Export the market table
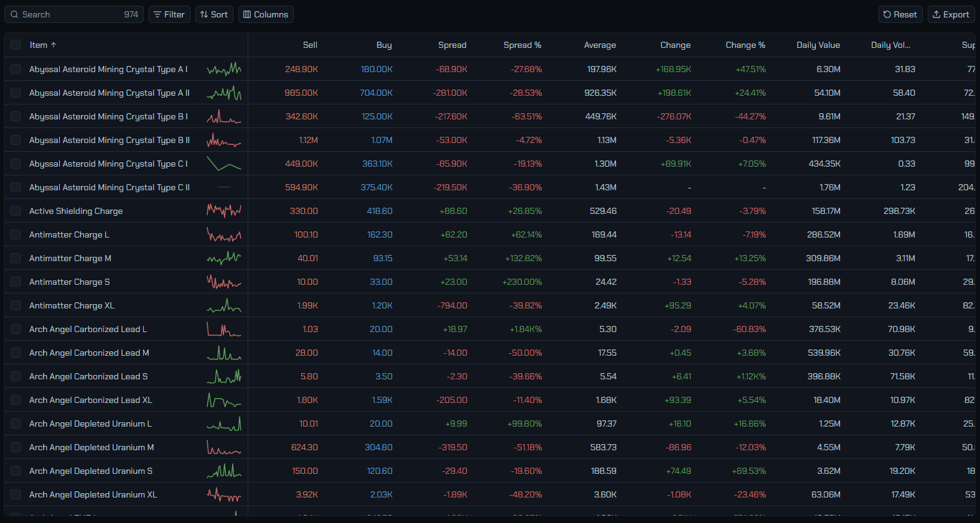 click(951, 14)
